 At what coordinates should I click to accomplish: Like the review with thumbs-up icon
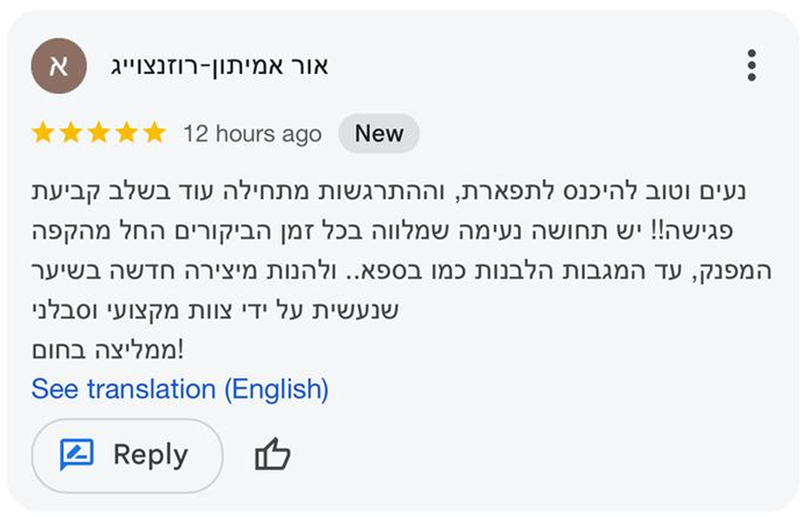[273, 454]
